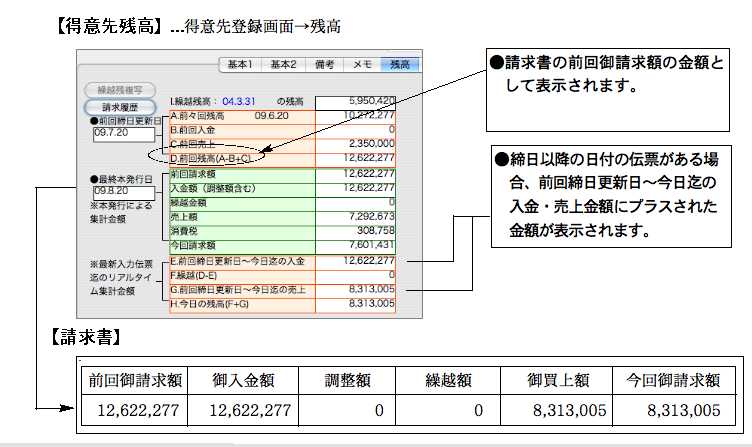Click the 繰越残複写 button
This screenshot has width=752, height=447.
pyautogui.click(x=120, y=90)
